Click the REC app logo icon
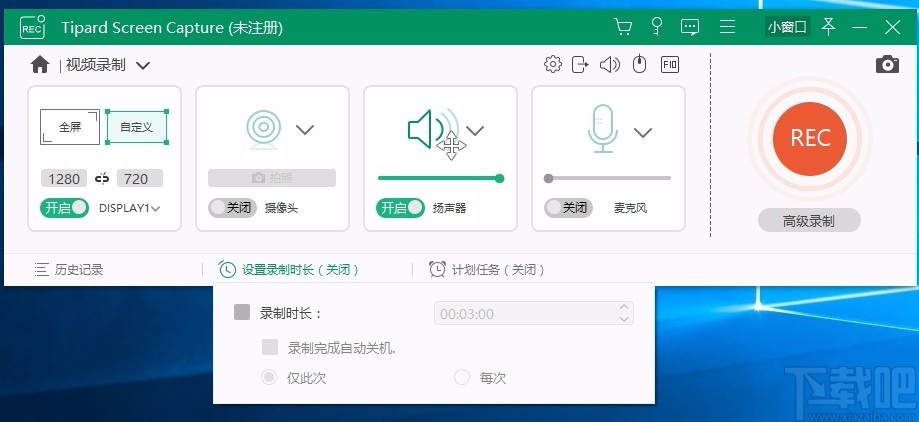The image size is (919, 422). coord(32,28)
